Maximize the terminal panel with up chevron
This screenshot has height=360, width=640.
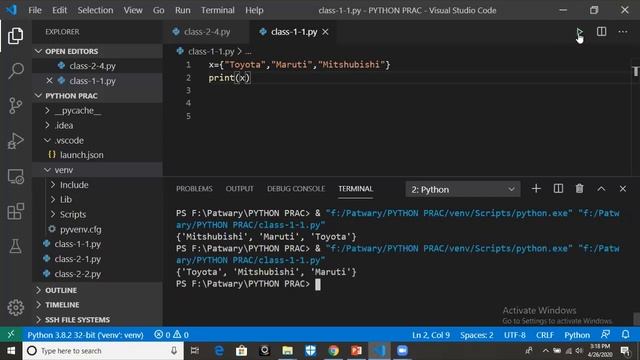click(601, 189)
